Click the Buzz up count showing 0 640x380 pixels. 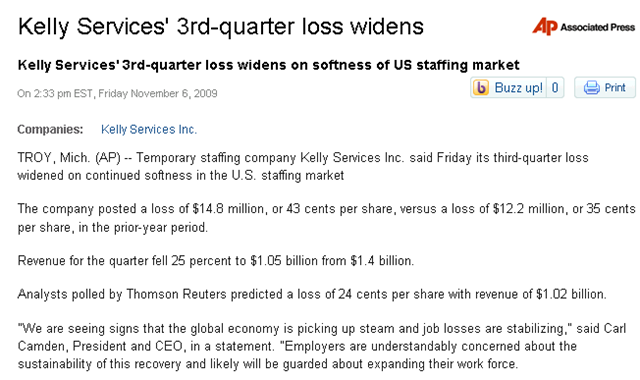pyautogui.click(x=555, y=87)
